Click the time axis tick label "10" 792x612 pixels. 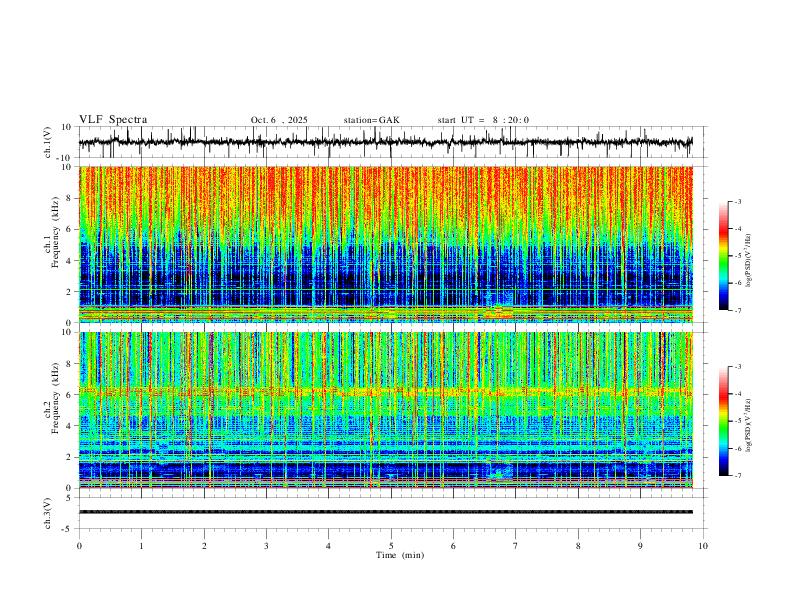point(703,546)
